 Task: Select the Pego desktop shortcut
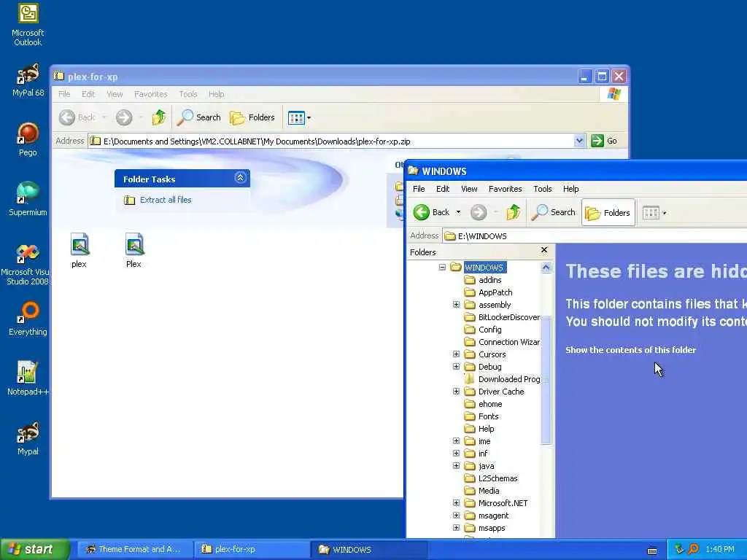click(28, 139)
